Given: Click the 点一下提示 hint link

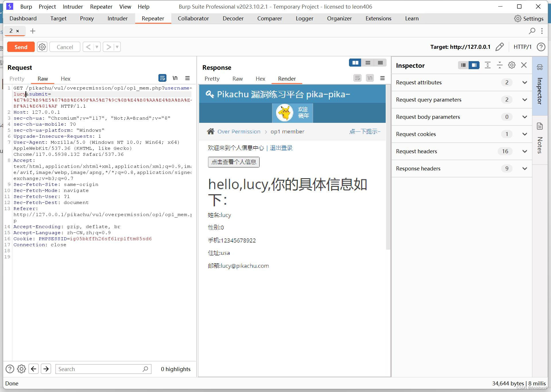Looking at the screenshot, I should [x=365, y=131].
